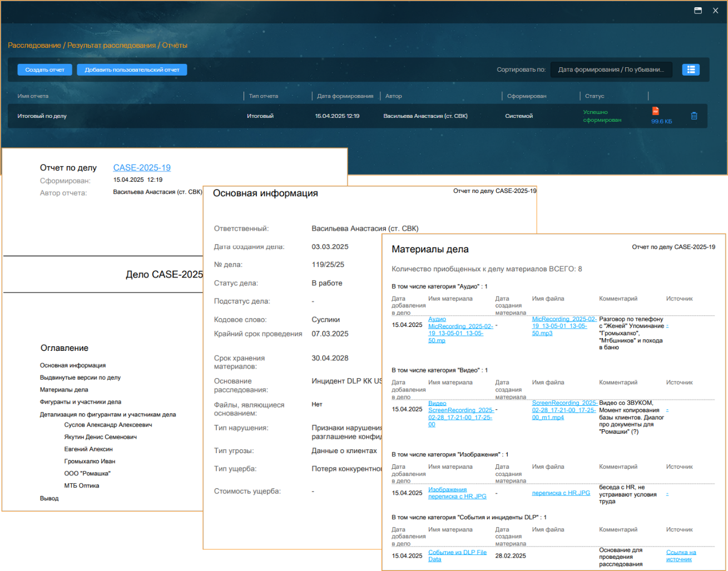Click the Дата формирования column header
This screenshot has width=728, height=571.
click(x=345, y=96)
